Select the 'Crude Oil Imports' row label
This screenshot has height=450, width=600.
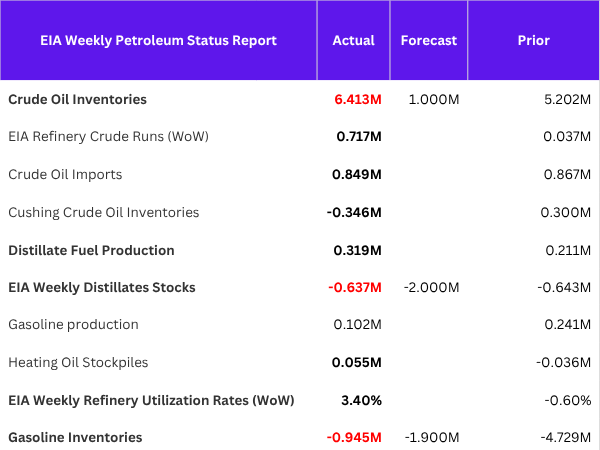65,174
